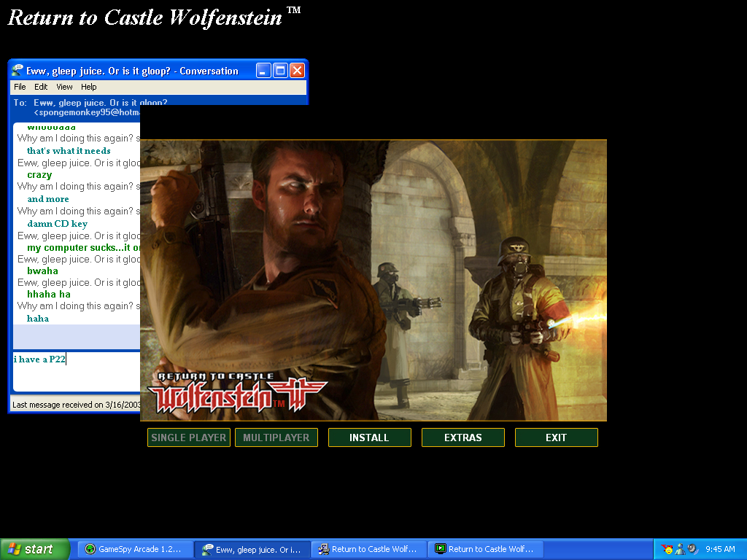Open the EXTRAS menu button

tap(462, 437)
